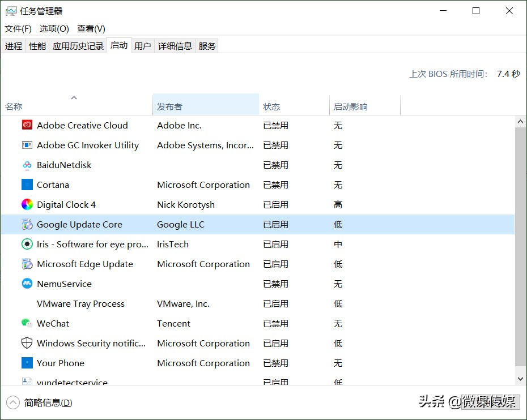Switch to the 性能 tab
The width and height of the screenshot is (527, 420).
pos(37,46)
